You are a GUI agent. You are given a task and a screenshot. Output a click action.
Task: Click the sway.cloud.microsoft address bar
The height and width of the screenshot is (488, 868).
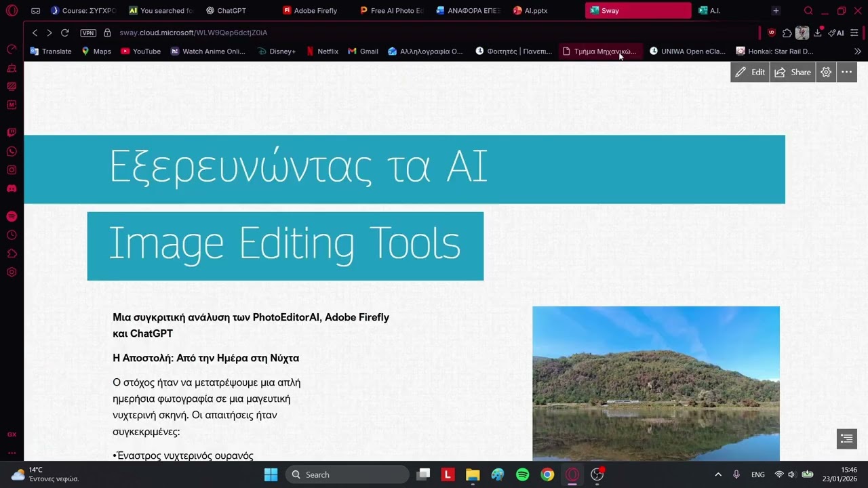coord(193,33)
